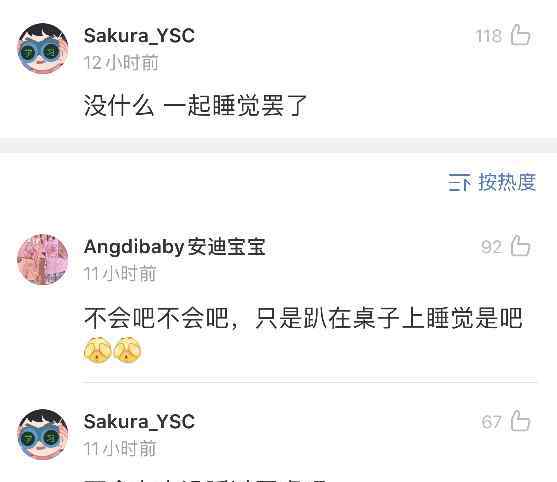Image resolution: width=557 pixels, height=482 pixels.
Task: Open the Sakura_YSC username on the top comment
Action: tap(139, 36)
